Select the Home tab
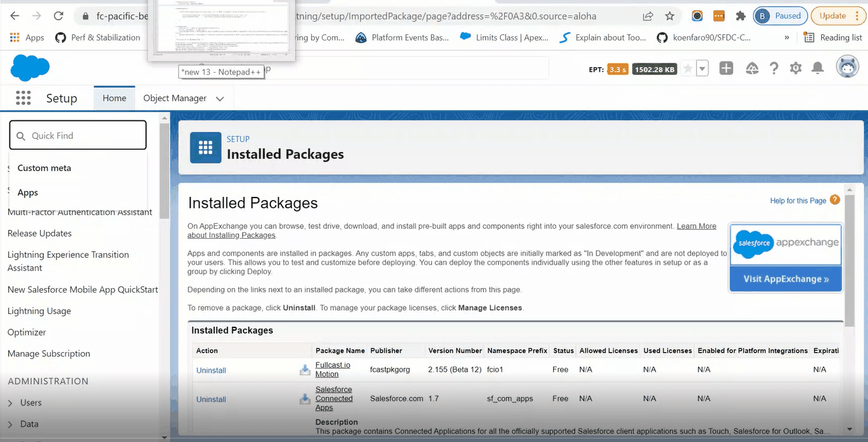Image resolution: width=868 pixels, height=442 pixels. point(115,98)
